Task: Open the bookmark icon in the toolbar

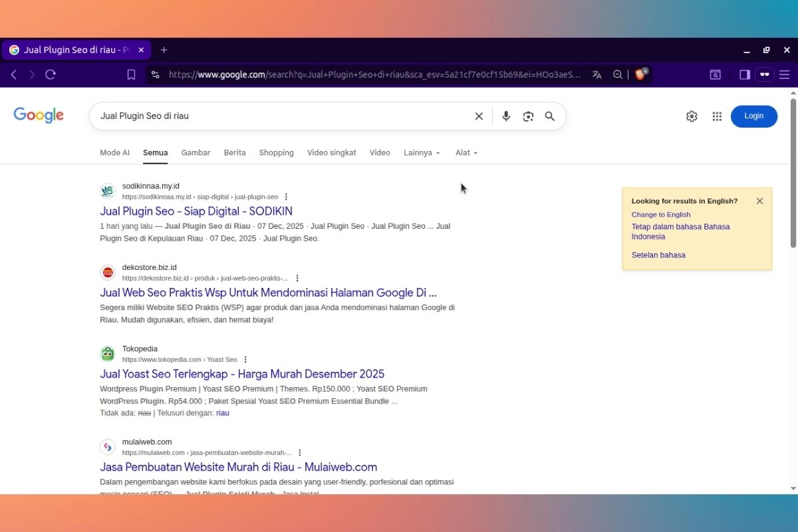Action: point(131,74)
